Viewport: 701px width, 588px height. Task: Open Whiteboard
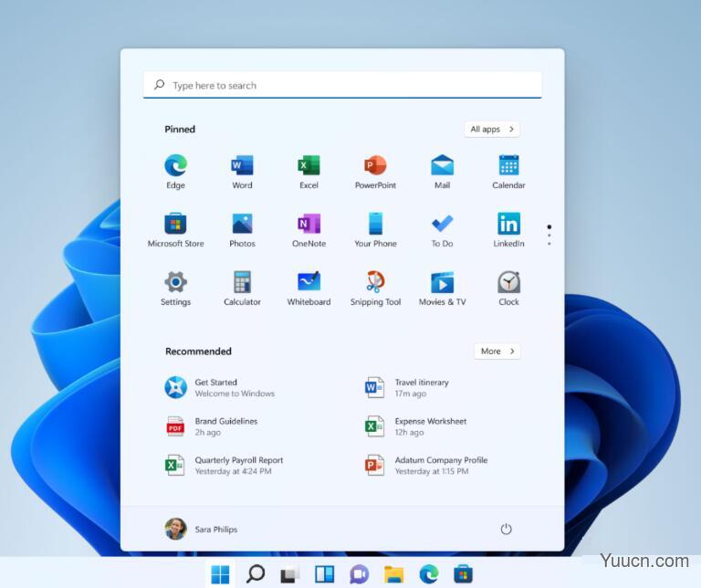tap(309, 289)
